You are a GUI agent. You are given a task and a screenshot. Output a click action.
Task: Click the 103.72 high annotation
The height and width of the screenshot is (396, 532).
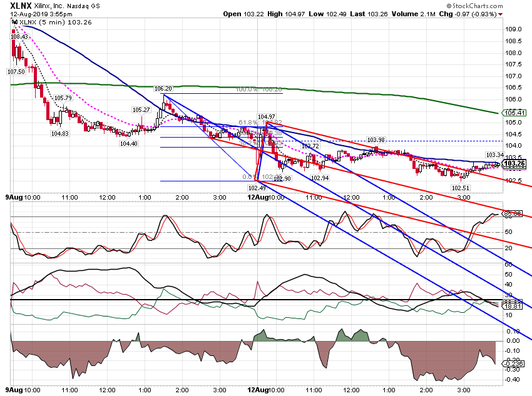point(310,146)
